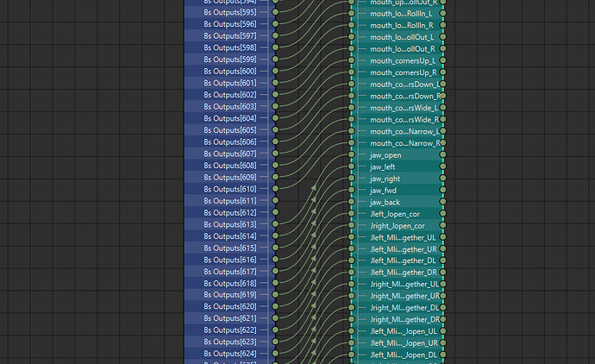Select the Bs Outputs[615] attribute row
This screenshot has width=595, height=364.
(229, 248)
